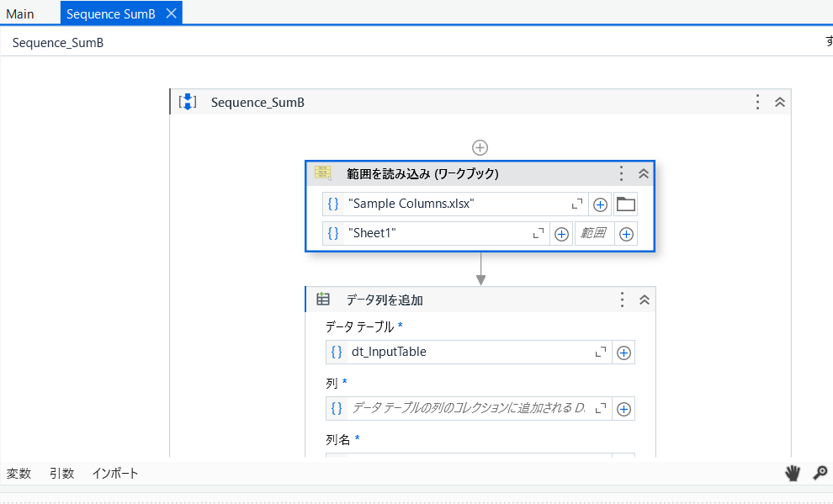
Task: Click plus button next to 範囲 field
Action: click(x=626, y=234)
